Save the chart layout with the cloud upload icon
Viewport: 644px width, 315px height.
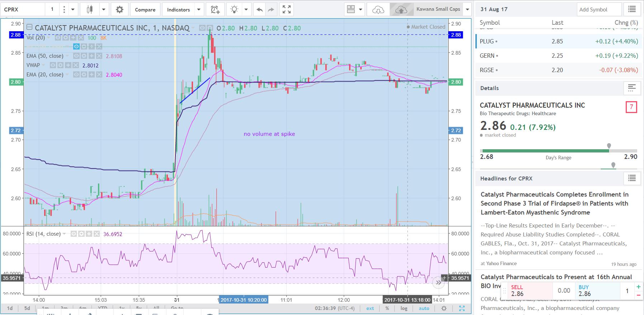pyautogui.click(x=401, y=10)
